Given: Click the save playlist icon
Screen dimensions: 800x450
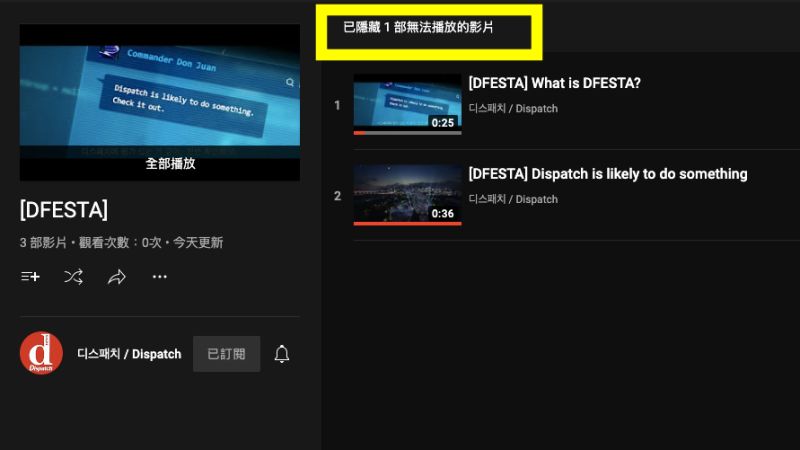Looking at the screenshot, I should (31, 277).
